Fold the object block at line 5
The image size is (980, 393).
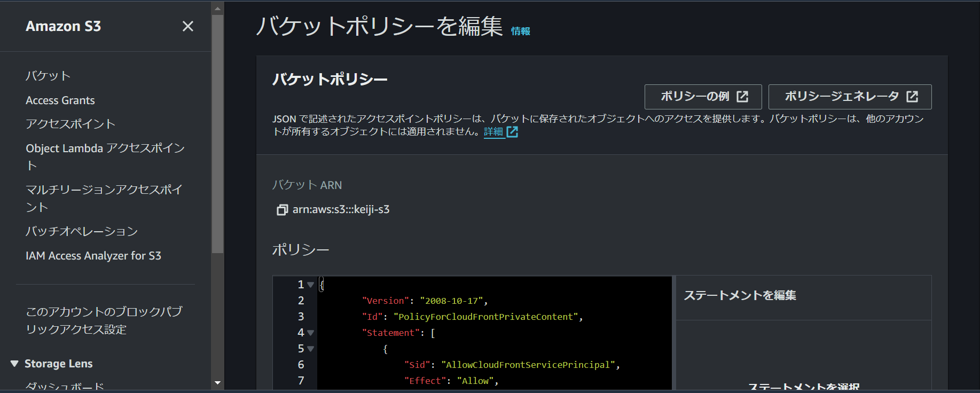click(x=310, y=349)
